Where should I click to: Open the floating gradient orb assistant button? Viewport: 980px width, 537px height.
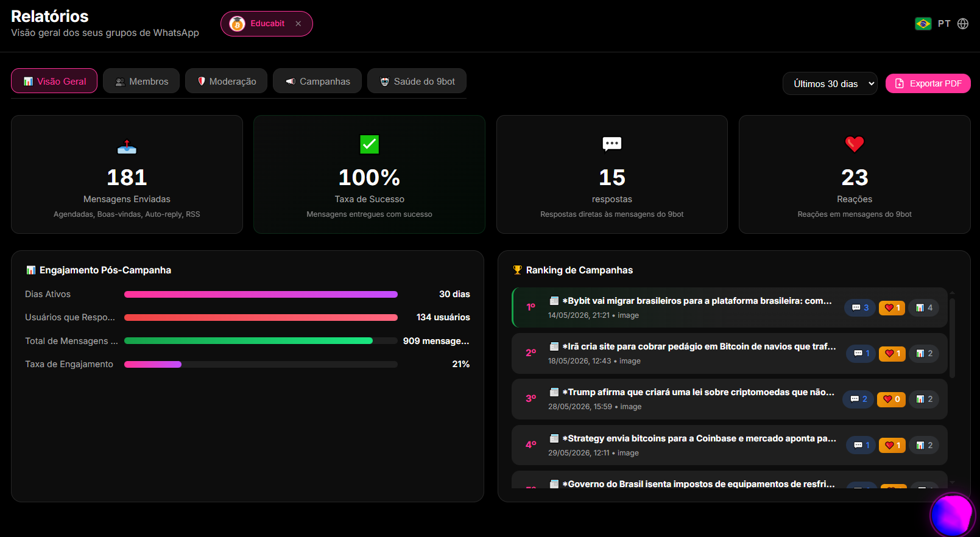[952, 515]
